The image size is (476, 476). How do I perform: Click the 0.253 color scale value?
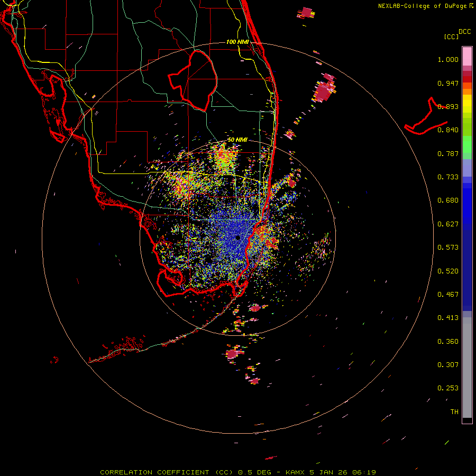pyautogui.click(x=448, y=388)
